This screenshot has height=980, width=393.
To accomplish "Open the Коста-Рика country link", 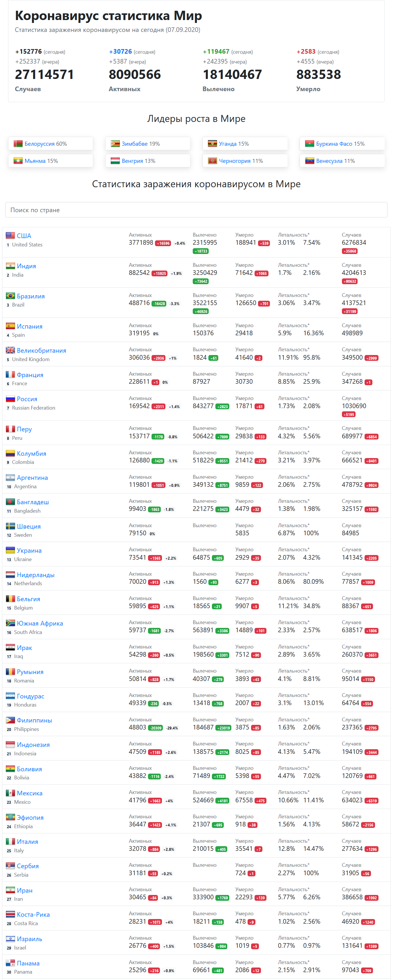I will click(x=33, y=914).
